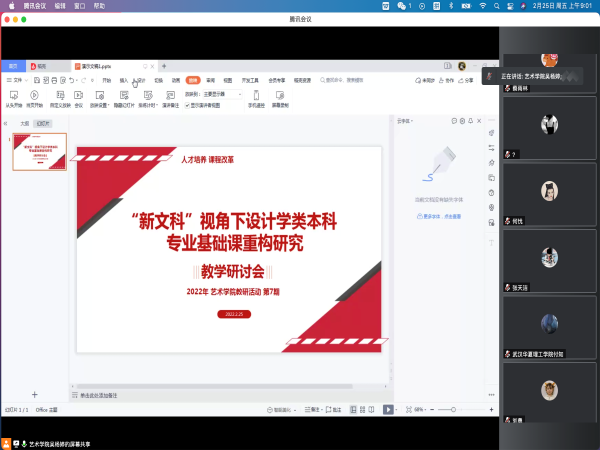
Task: Expand the 放映到 主要显示器 dropdown
Action: pyautogui.click(x=225, y=93)
